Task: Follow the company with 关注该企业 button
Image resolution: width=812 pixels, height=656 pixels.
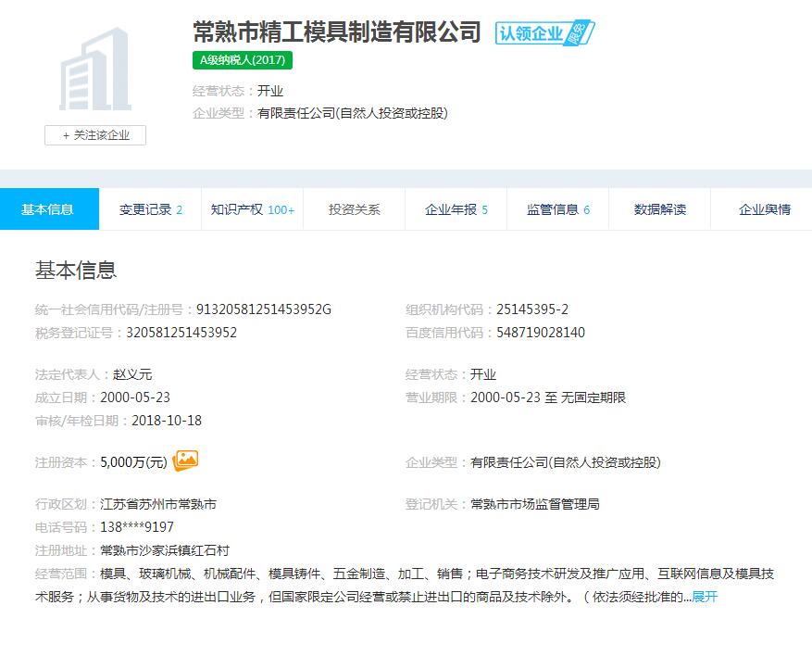Action: click(95, 135)
